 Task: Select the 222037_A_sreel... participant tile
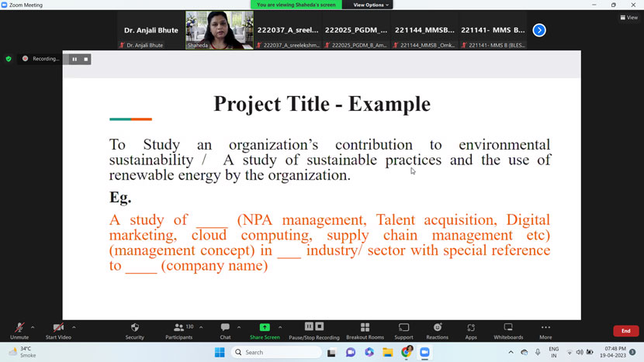[288, 30]
